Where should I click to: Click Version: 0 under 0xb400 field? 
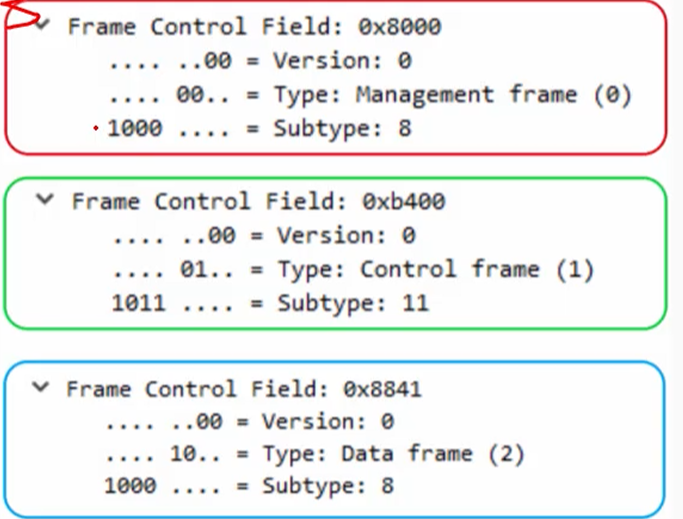[264, 236]
